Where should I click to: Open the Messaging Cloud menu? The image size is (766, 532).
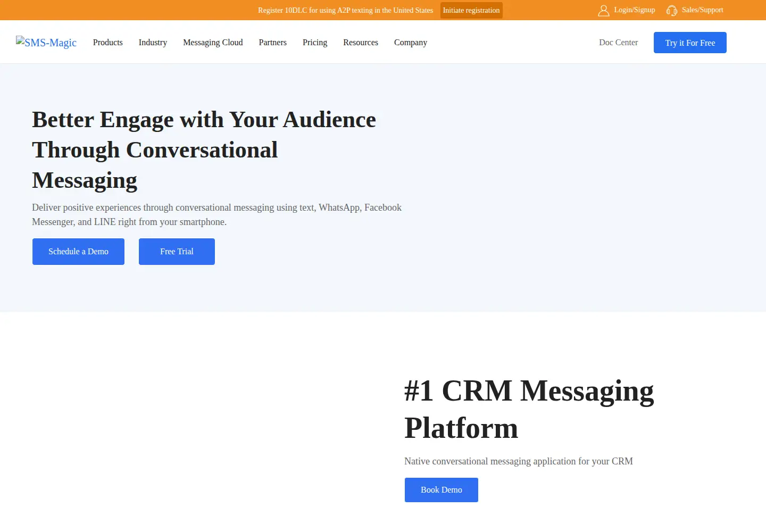(x=213, y=43)
